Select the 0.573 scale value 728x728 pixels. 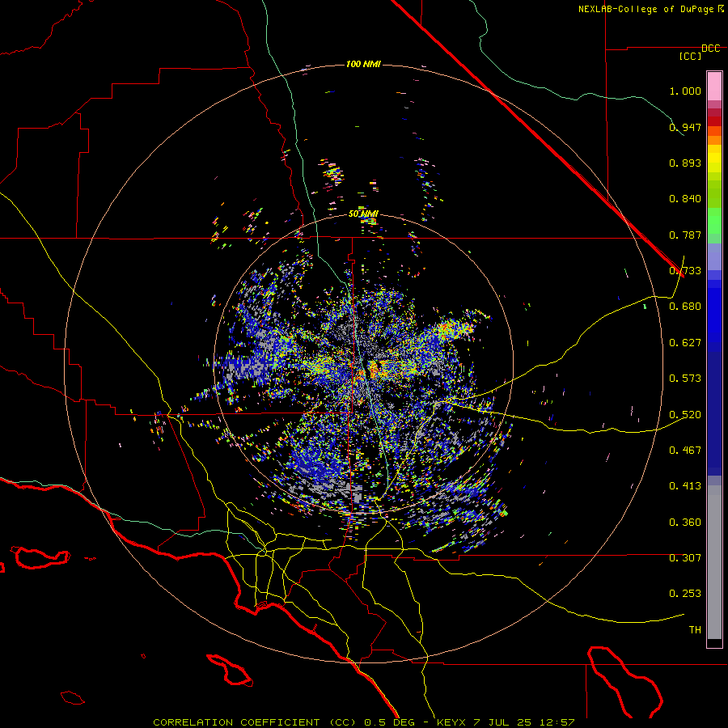[x=685, y=379]
